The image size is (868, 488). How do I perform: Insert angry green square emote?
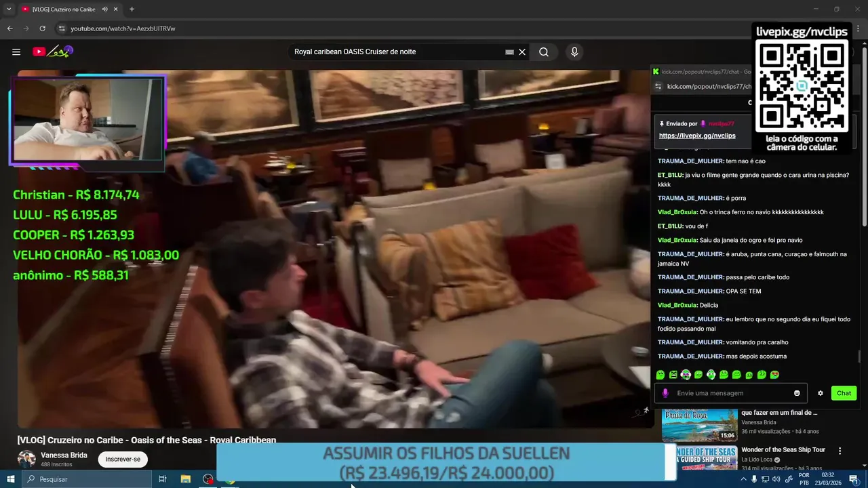click(673, 375)
